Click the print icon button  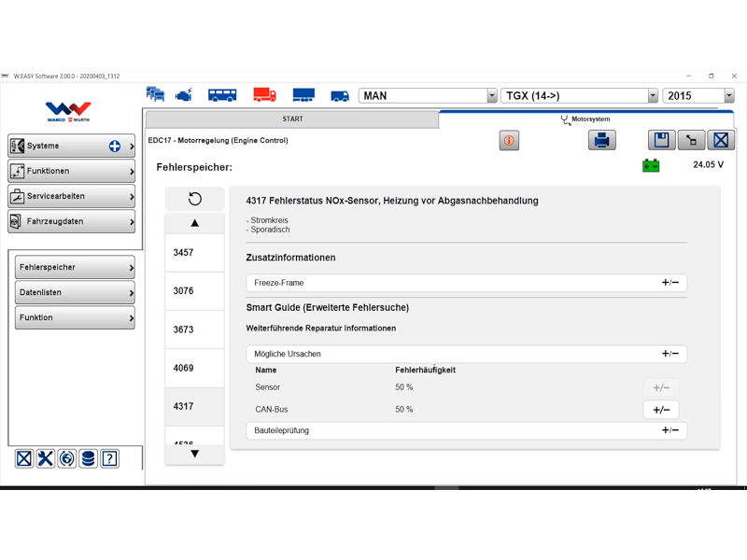point(602,141)
